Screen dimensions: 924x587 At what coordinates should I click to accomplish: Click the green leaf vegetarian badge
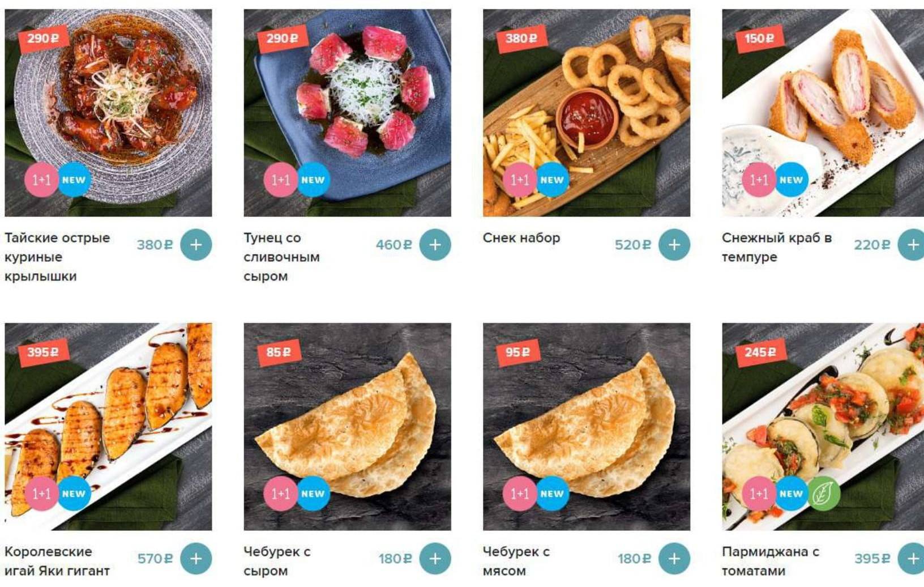(x=823, y=494)
